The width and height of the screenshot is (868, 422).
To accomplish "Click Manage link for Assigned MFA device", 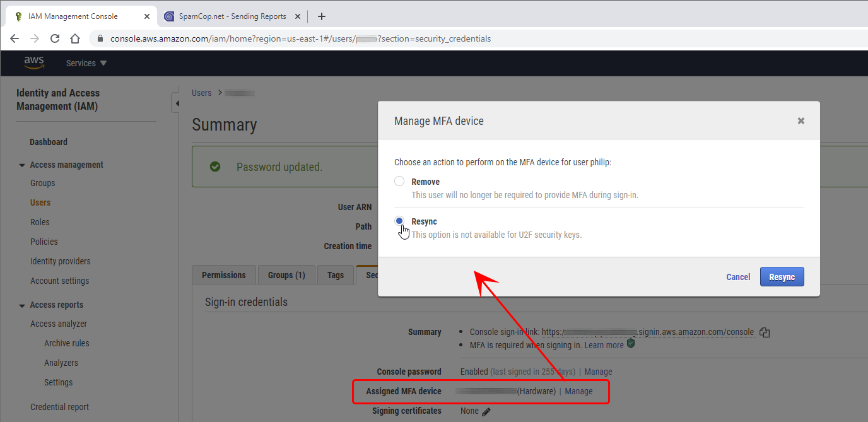I will pos(578,391).
